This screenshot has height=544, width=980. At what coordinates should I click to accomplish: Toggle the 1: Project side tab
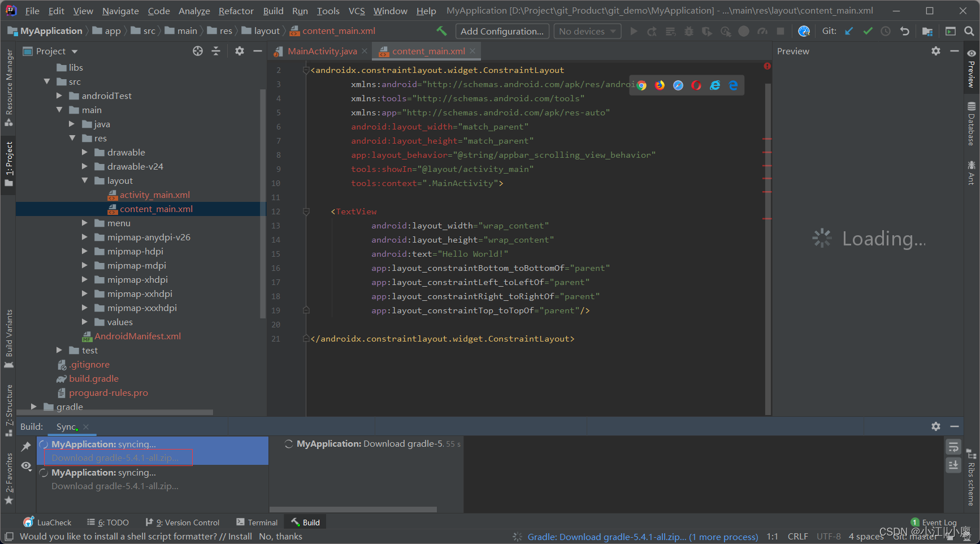click(8, 164)
